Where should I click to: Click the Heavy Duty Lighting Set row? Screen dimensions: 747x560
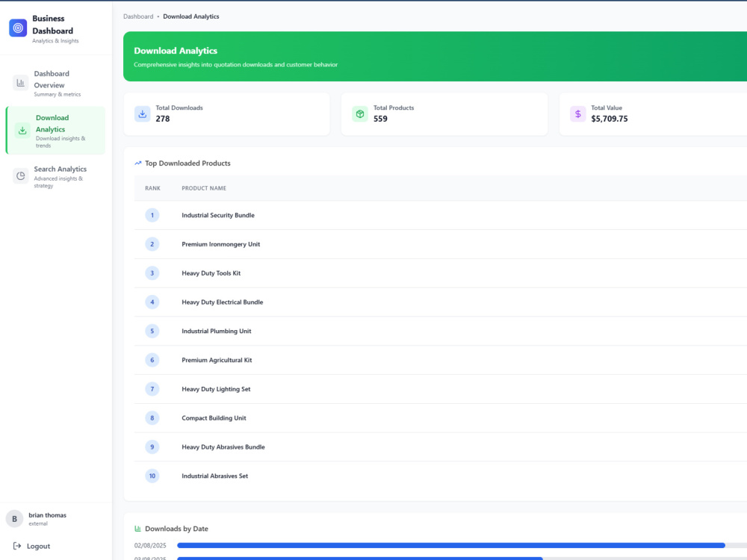pos(441,389)
